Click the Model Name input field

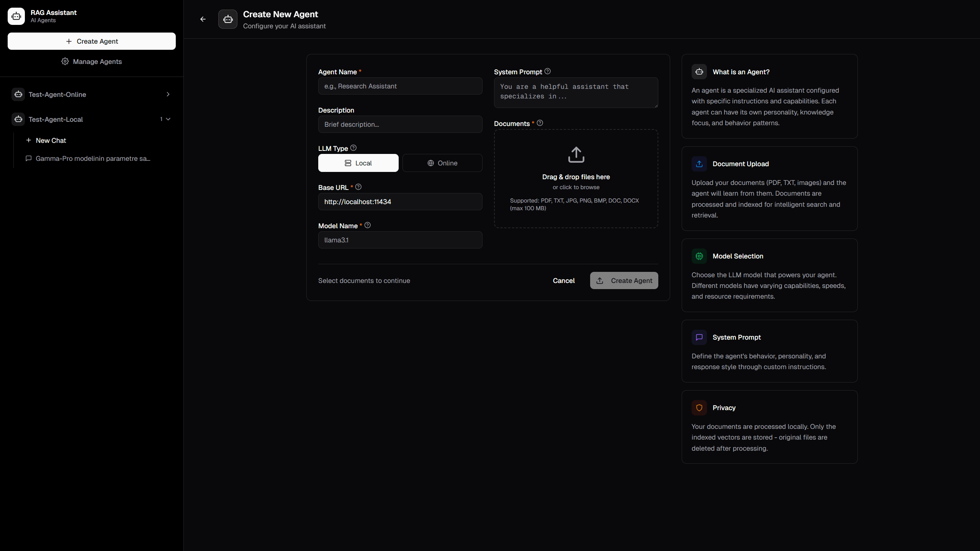click(x=400, y=240)
